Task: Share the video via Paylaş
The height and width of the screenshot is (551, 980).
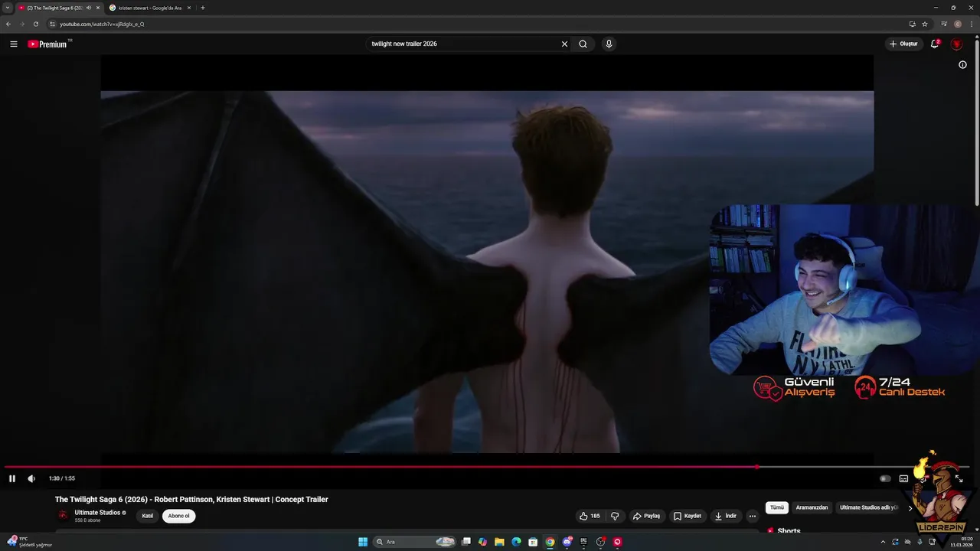Action: [x=646, y=516]
